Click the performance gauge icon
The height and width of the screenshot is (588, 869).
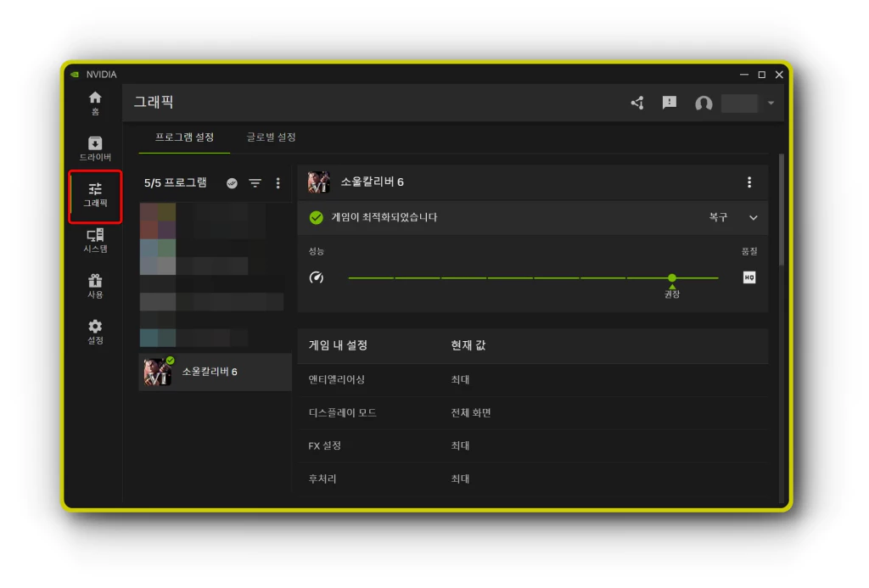(317, 277)
